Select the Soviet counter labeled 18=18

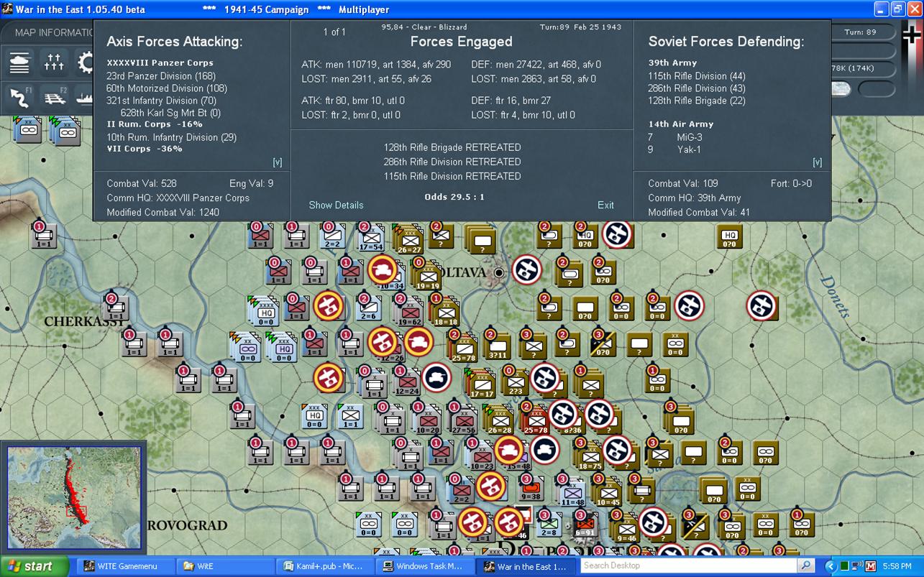coord(445,311)
